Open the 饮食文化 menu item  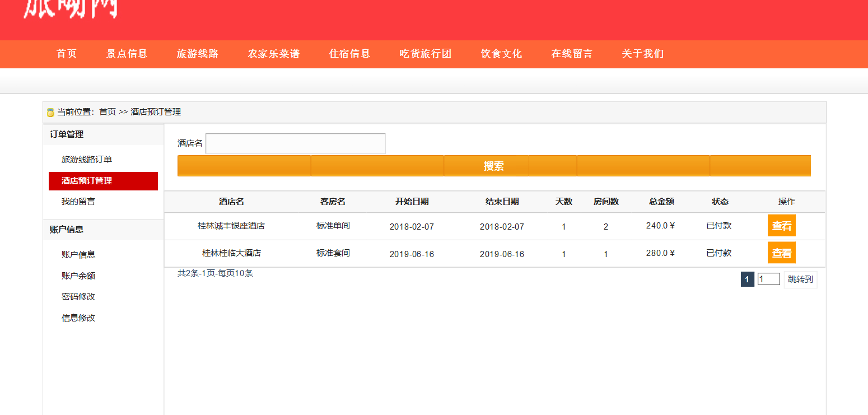click(501, 54)
